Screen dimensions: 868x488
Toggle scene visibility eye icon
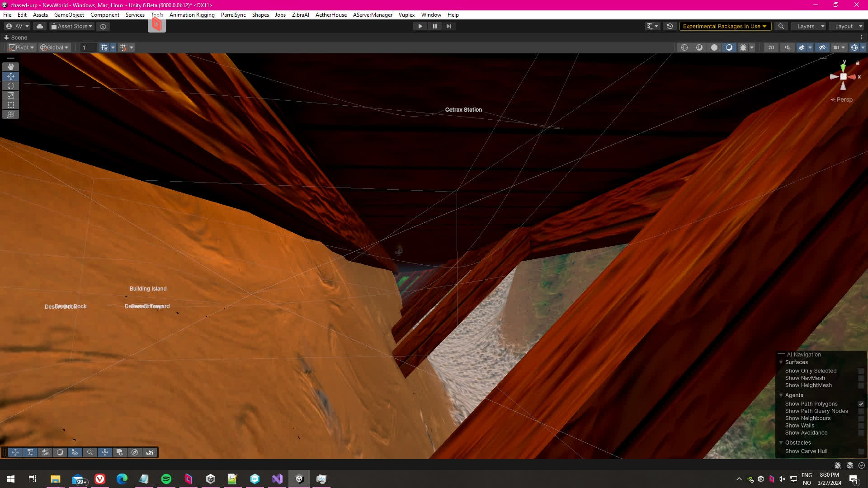coord(822,47)
